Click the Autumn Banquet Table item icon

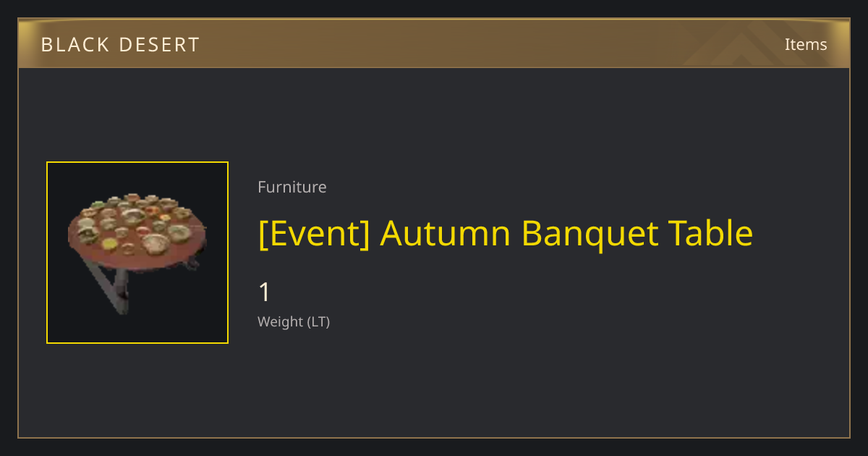137,253
